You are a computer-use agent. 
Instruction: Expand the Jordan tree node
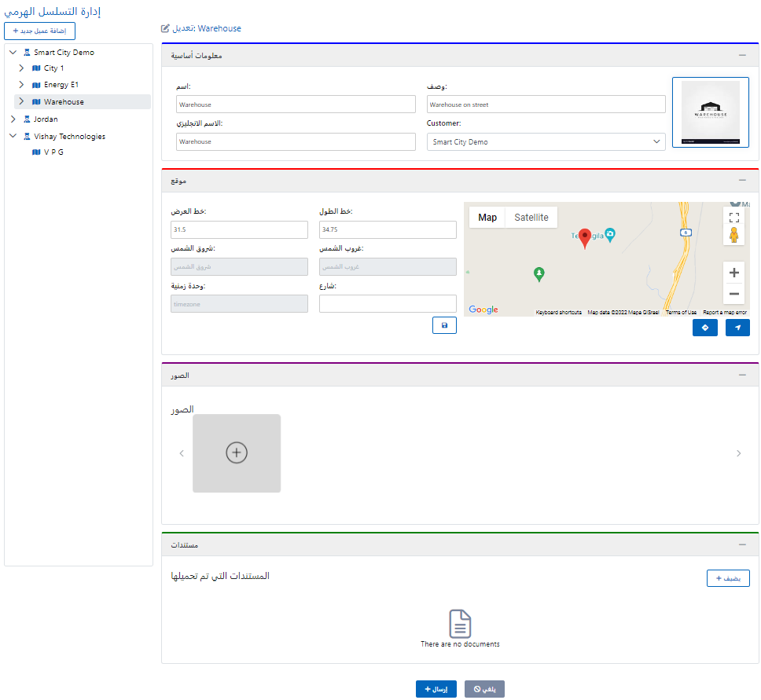pos(13,119)
